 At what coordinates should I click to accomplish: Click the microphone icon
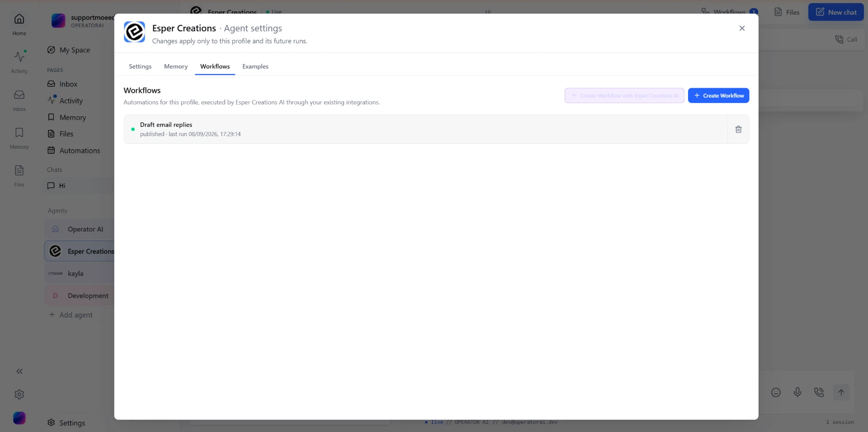[797, 392]
